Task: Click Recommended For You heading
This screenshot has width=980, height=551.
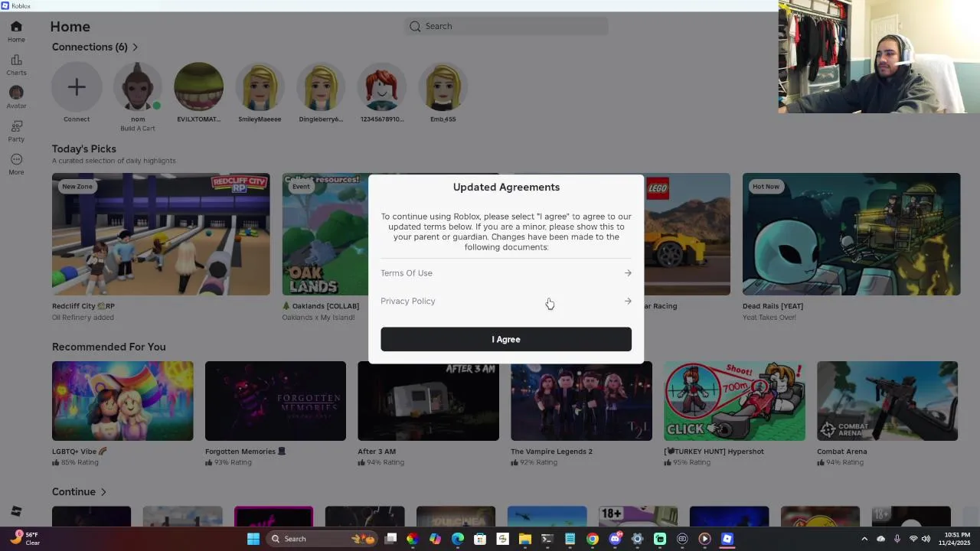Action: 109,347
